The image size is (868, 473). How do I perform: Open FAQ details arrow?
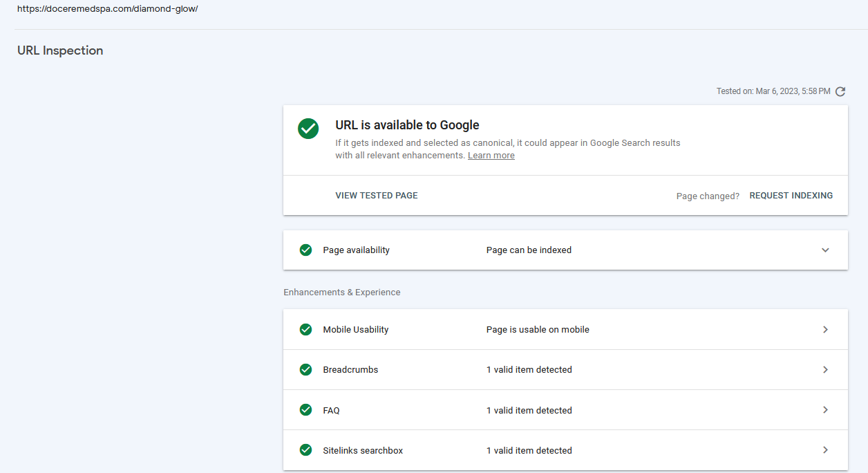pos(825,410)
